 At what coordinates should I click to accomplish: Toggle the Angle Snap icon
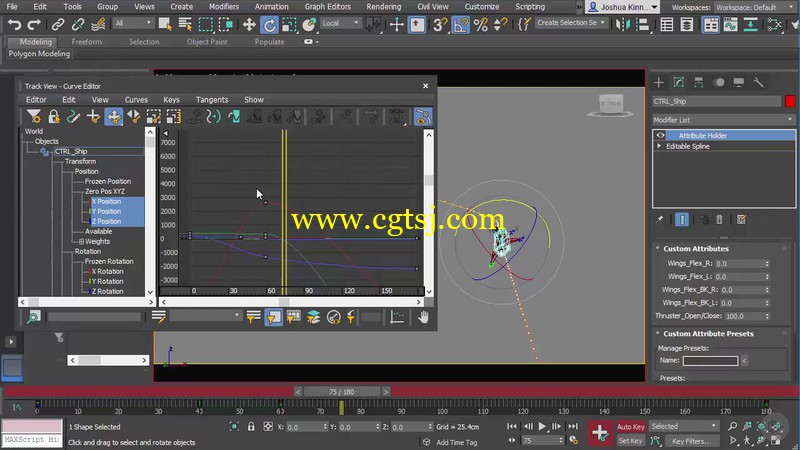[x=460, y=24]
